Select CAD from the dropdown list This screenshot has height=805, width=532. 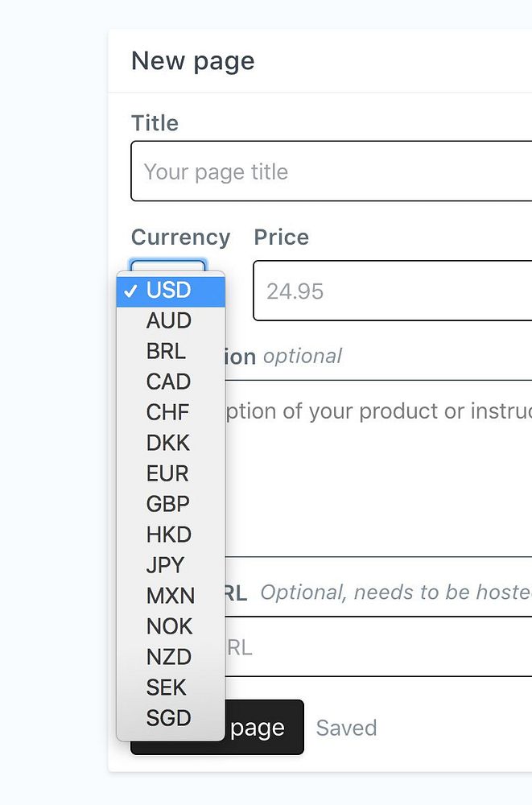(169, 382)
